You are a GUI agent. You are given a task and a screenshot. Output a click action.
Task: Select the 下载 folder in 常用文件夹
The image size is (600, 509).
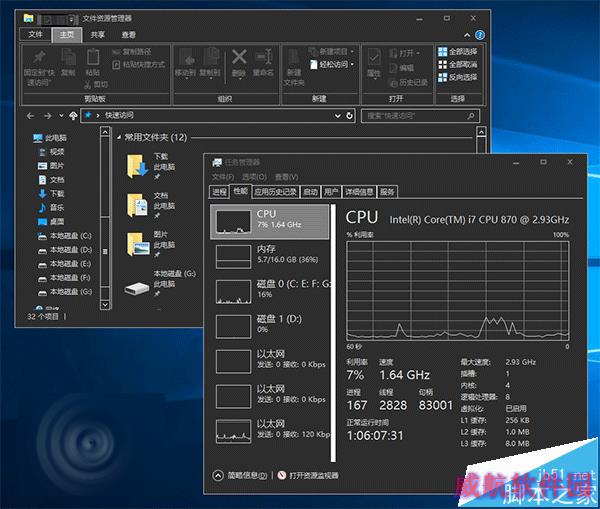click(x=150, y=166)
